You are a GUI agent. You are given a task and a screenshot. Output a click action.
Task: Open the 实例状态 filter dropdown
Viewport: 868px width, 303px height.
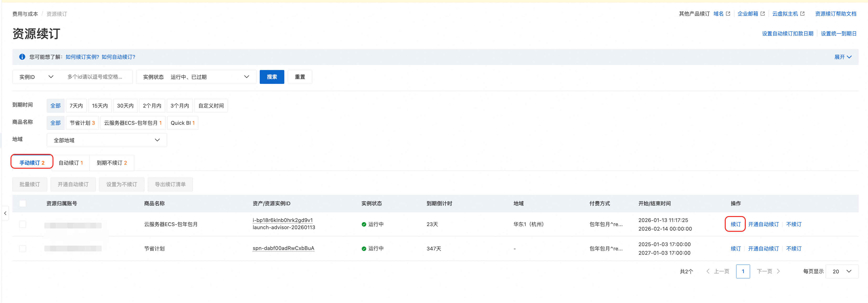[196, 77]
